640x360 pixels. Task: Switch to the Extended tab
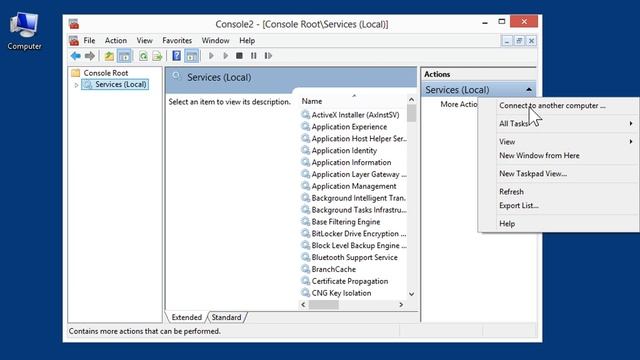[x=187, y=317]
